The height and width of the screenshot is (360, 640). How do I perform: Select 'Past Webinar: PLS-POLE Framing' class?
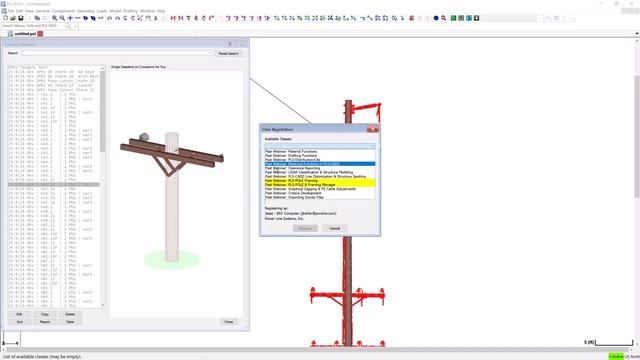320,180
